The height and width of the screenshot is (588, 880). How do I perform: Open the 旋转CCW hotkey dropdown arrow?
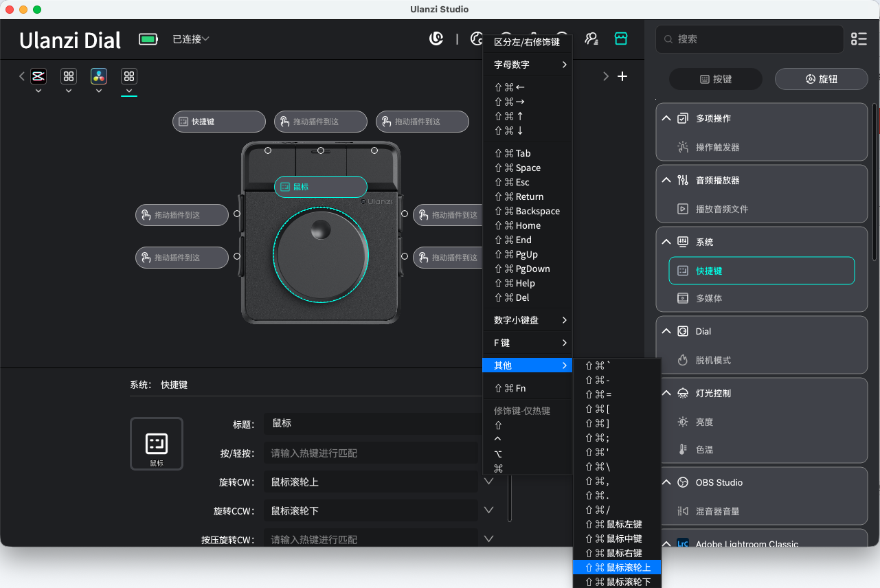click(x=489, y=510)
